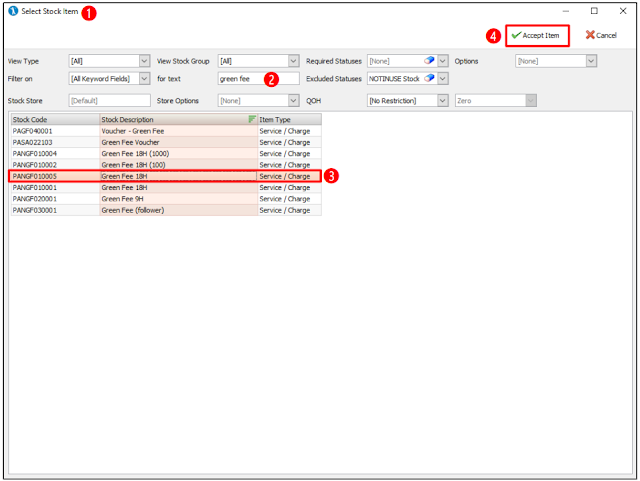Maximize the Select Stock Item window
This screenshot has width=640, height=481.
pyautogui.click(x=594, y=11)
